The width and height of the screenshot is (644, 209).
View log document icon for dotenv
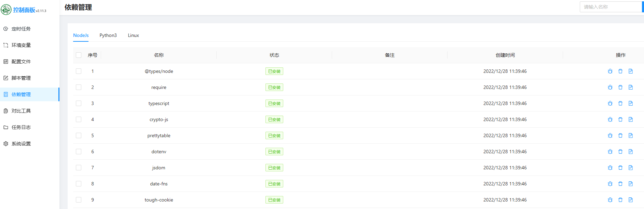coord(631,152)
